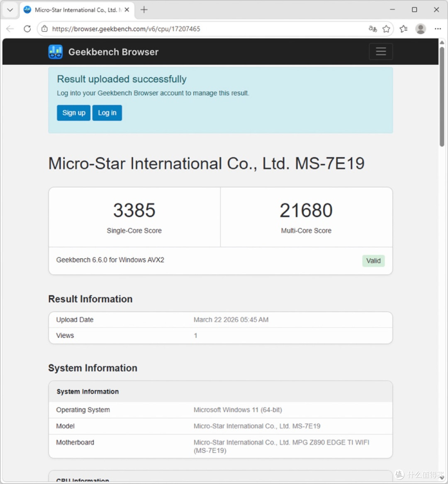Click the Geekbench logo icon
This screenshot has height=484, width=448.
[x=56, y=52]
